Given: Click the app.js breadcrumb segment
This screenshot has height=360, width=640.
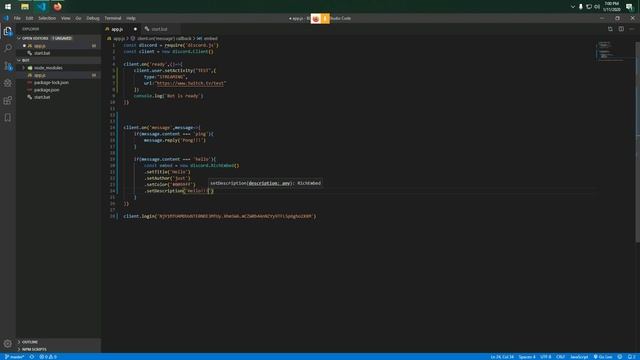Looking at the screenshot, I should pos(119,38).
